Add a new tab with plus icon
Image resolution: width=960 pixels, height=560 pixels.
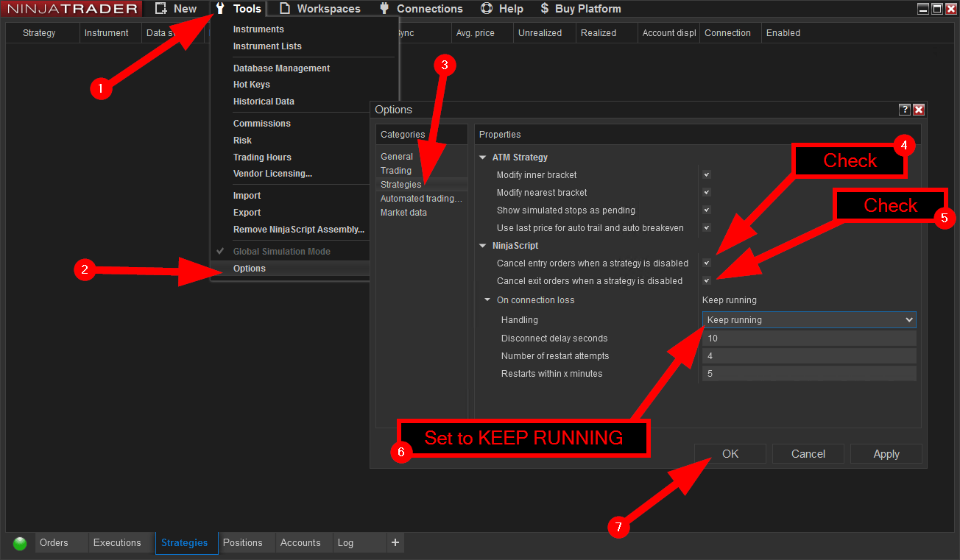pos(395,542)
